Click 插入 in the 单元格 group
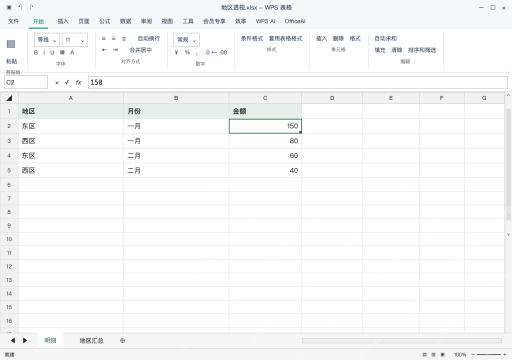The height and width of the screenshot is (360, 512). click(x=321, y=39)
